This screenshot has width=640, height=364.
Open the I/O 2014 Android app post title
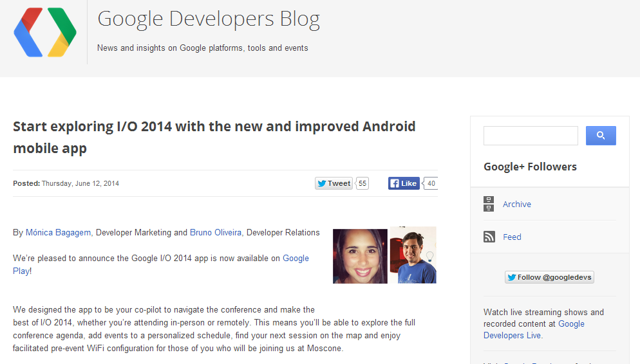pyautogui.click(x=214, y=137)
